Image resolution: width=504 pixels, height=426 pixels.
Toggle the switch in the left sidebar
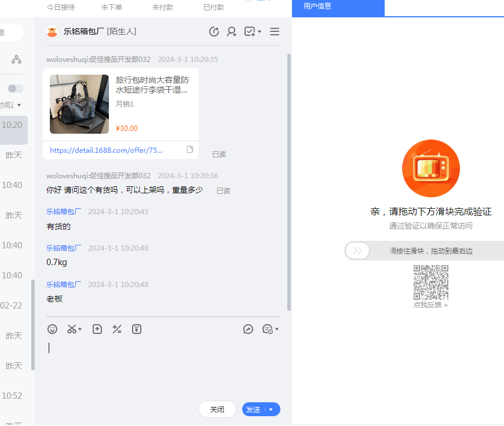click(x=16, y=89)
